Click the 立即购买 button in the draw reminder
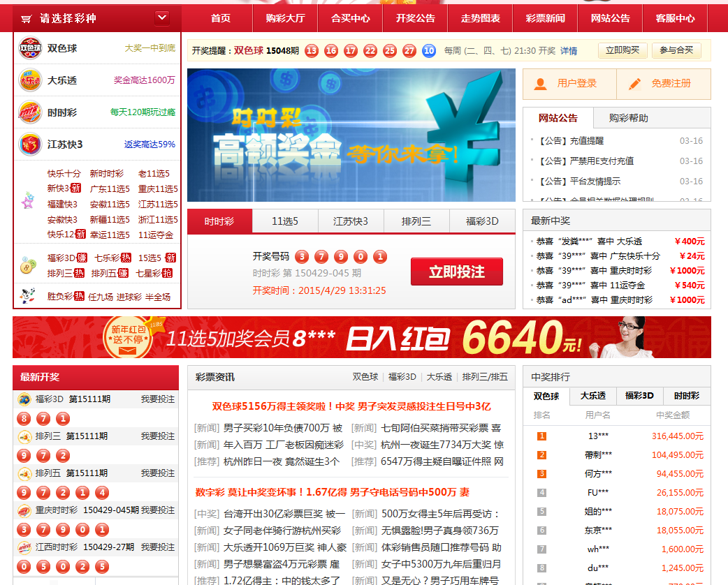Viewport: 728px width, 585px height. pos(622,50)
